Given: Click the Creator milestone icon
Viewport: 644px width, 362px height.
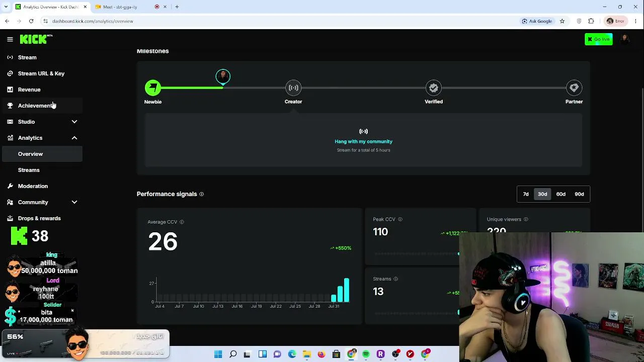Looking at the screenshot, I should (x=293, y=88).
